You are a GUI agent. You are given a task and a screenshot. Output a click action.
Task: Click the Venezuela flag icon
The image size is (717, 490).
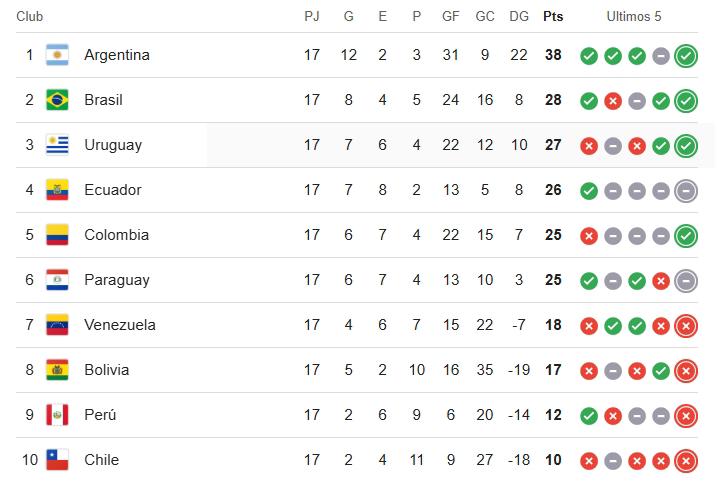click(57, 325)
